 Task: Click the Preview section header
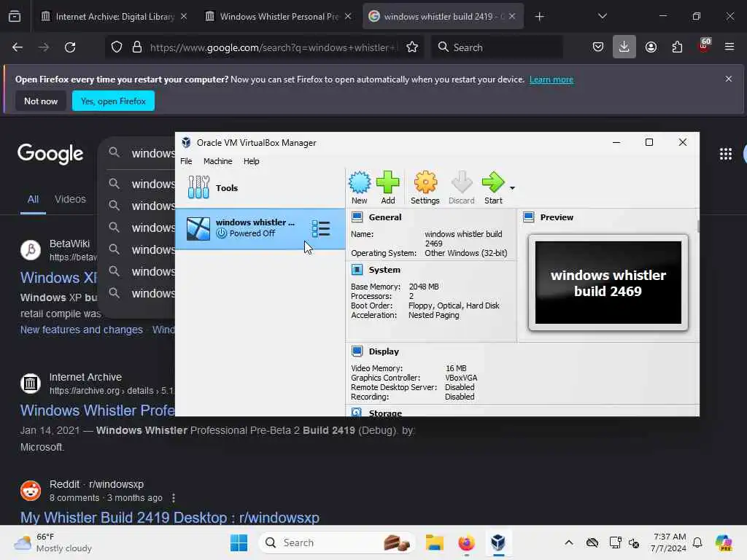(x=557, y=217)
